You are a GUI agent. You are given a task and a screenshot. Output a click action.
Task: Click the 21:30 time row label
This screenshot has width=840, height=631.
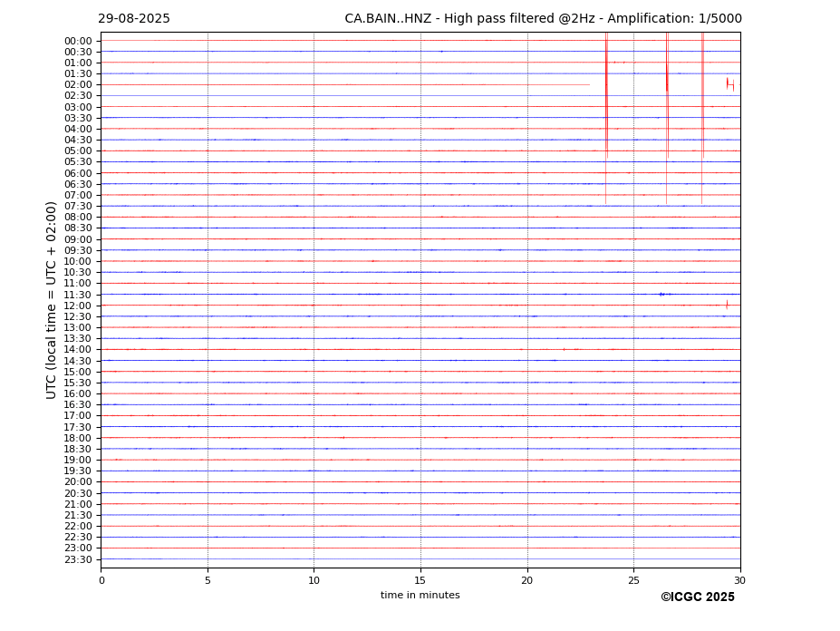pos(78,515)
